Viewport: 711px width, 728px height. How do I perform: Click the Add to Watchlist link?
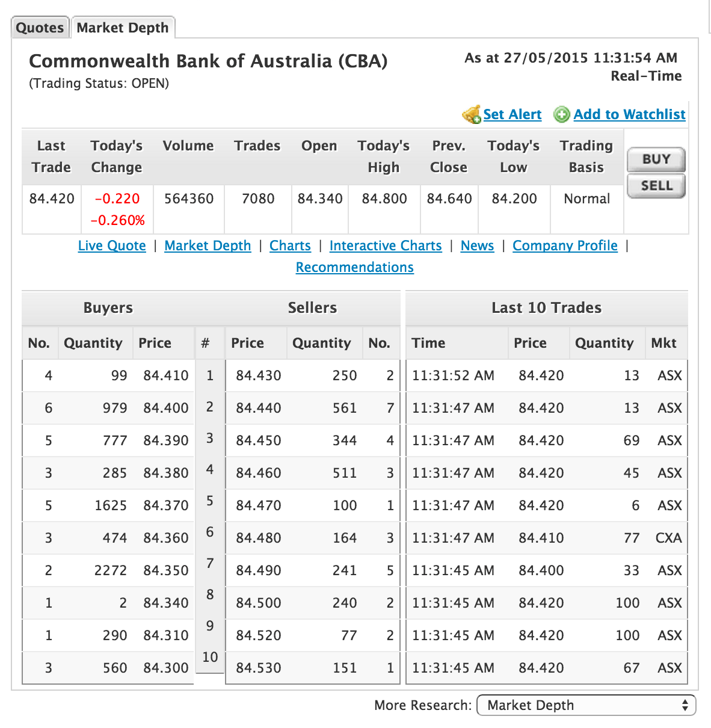630,114
